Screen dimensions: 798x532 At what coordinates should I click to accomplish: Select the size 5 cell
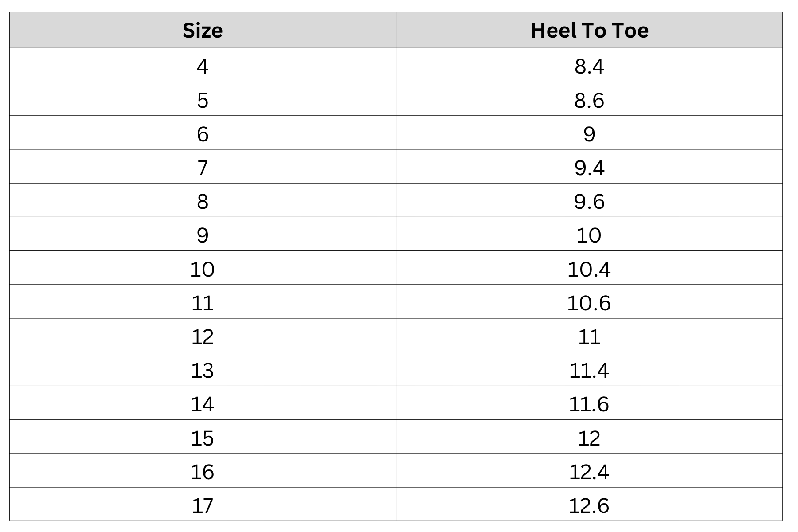tap(203, 99)
